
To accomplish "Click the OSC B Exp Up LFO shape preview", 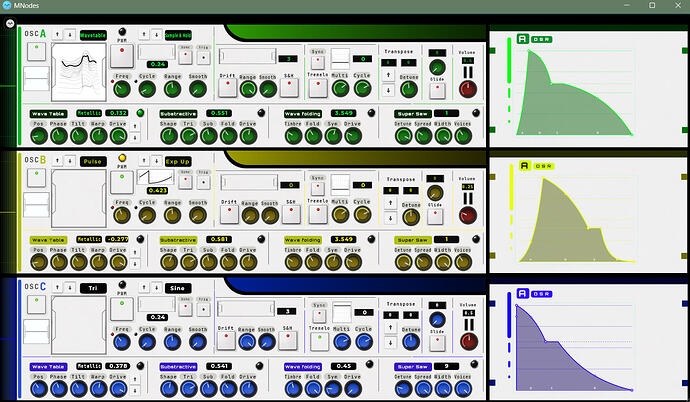I will tap(156, 178).
